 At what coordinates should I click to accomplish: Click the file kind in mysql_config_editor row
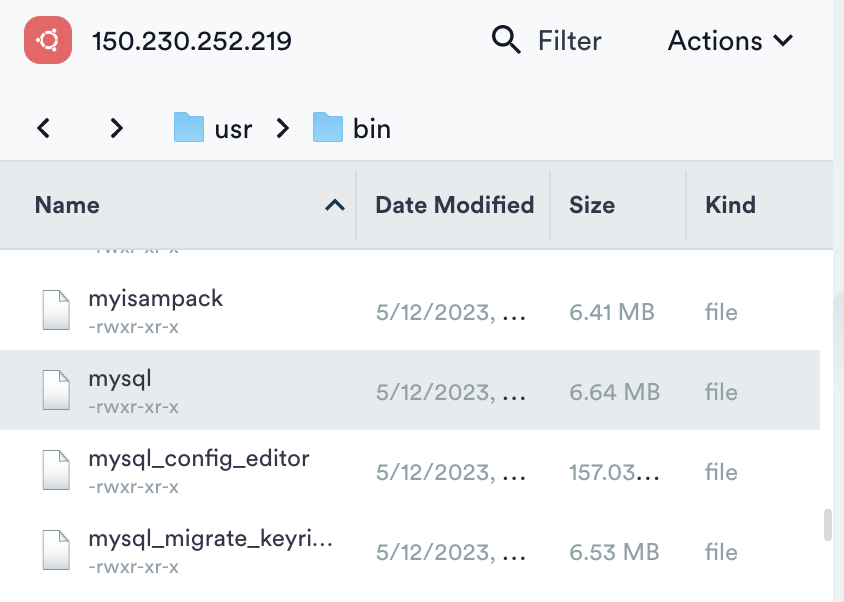click(721, 473)
